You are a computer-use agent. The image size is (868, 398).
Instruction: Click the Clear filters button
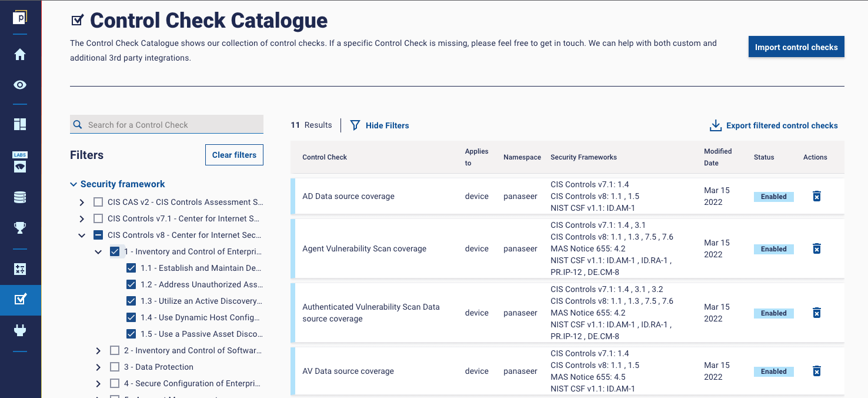(x=234, y=154)
